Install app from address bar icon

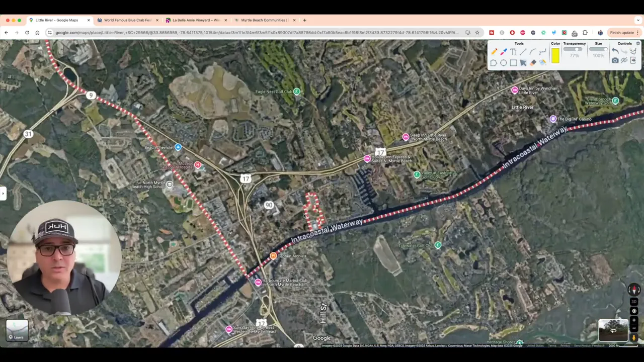[x=468, y=33]
